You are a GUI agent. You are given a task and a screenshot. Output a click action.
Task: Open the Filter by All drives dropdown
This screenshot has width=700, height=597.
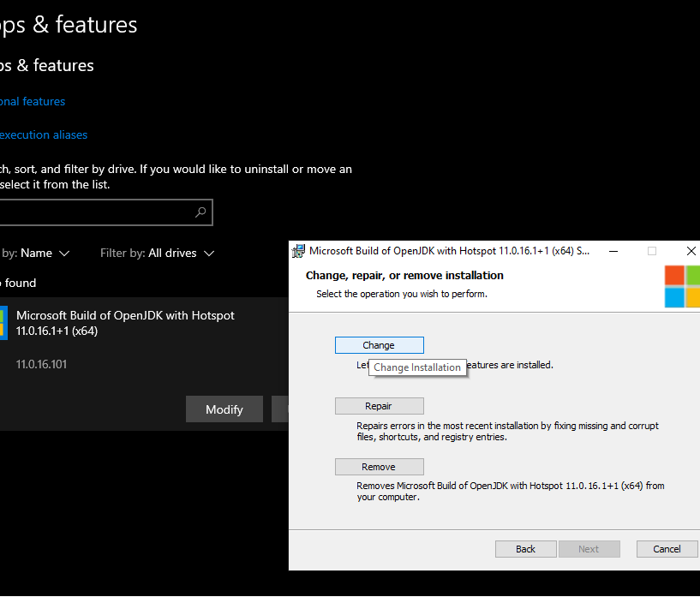point(157,253)
